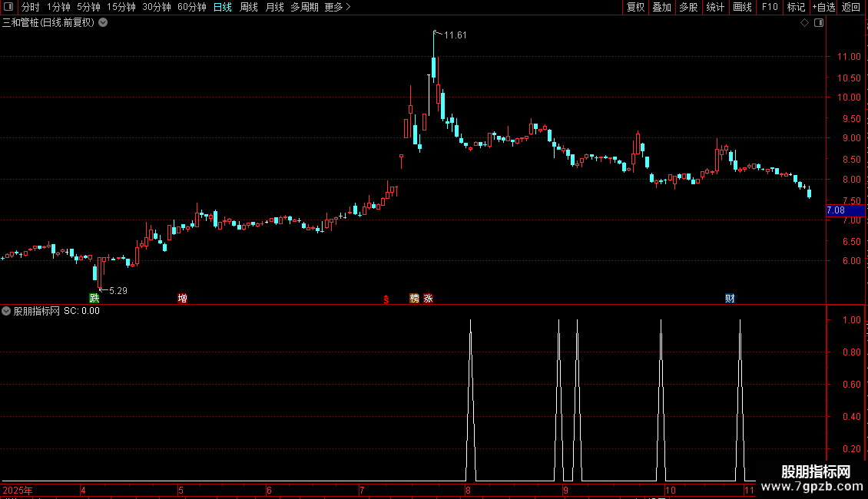Select the 月线 monthly tab
This screenshot has width=868, height=499.
(x=274, y=7)
